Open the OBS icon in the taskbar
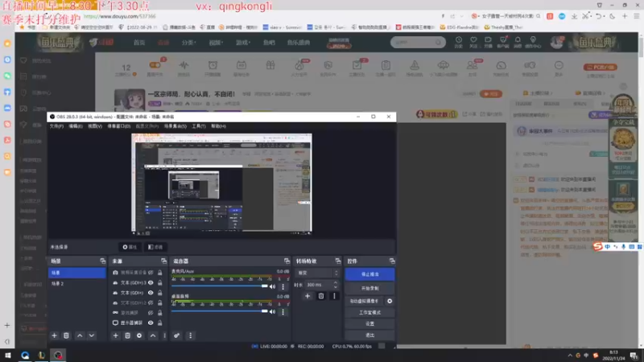The height and width of the screenshot is (362, 644). tap(58, 355)
